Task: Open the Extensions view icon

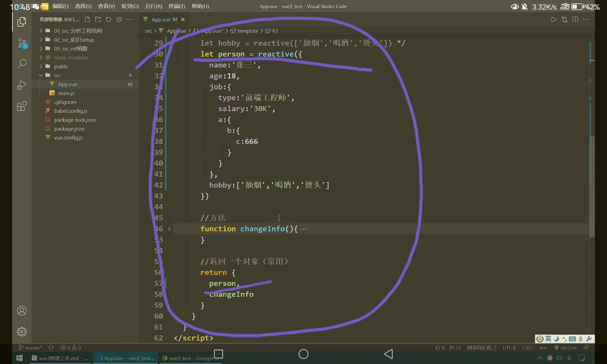Action: coord(22,106)
